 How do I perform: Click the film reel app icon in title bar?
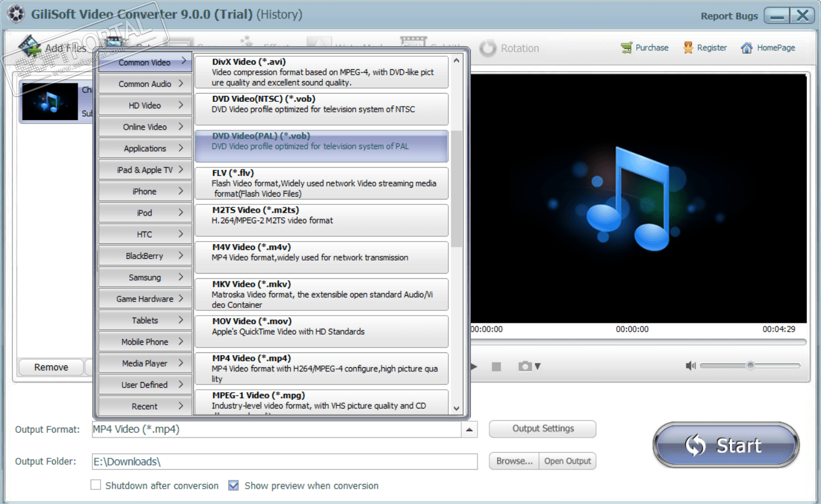pos(15,14)
